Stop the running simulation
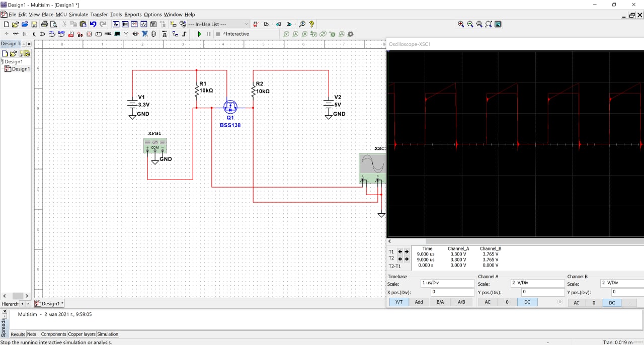Screen dimensions: 644x345 [218, 34]
